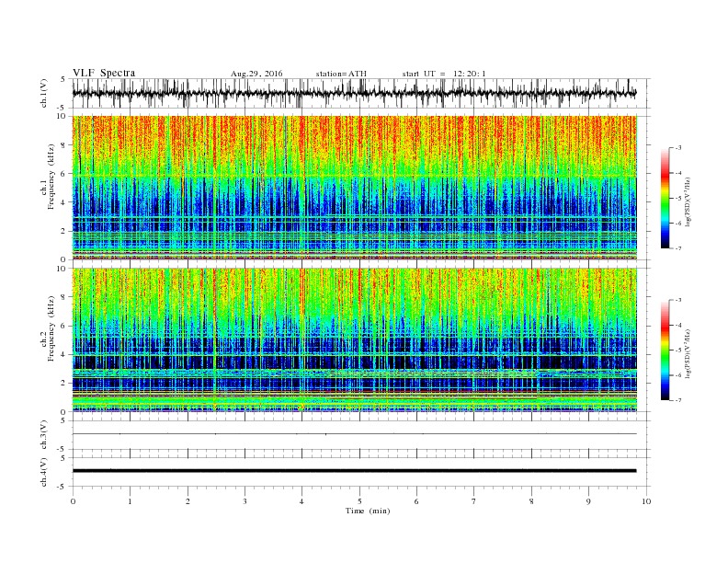Click the "3" tick on the time axis
This screenshot has height=563, width=728.
pyautogui.click(x=245, y=501)
